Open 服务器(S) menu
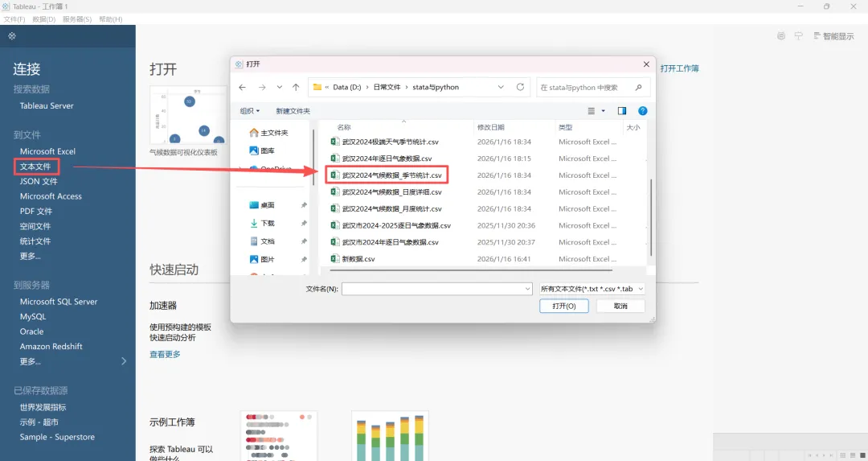 pyautogui.click(x=77, y=19)
